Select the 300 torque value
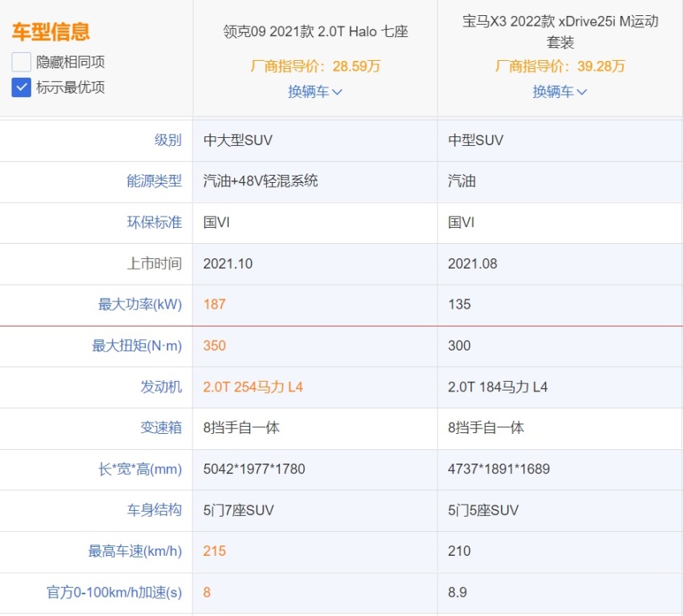This screenshot has width=683, height=616. click(459, 346)
